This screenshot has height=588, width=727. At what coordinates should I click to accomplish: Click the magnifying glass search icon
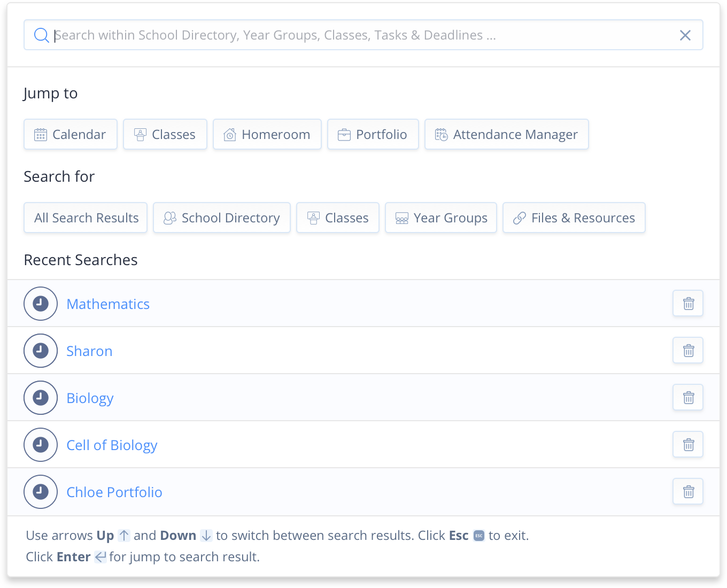click(41, 35)
